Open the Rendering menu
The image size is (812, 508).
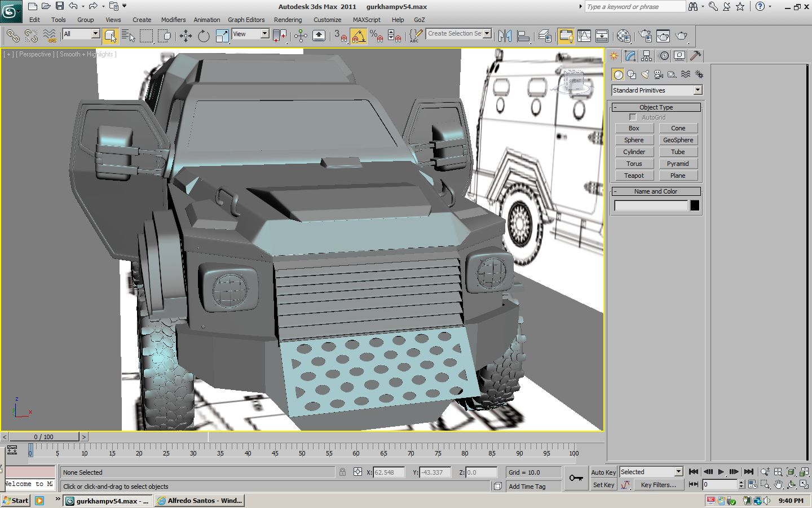[x=288, y=20]
